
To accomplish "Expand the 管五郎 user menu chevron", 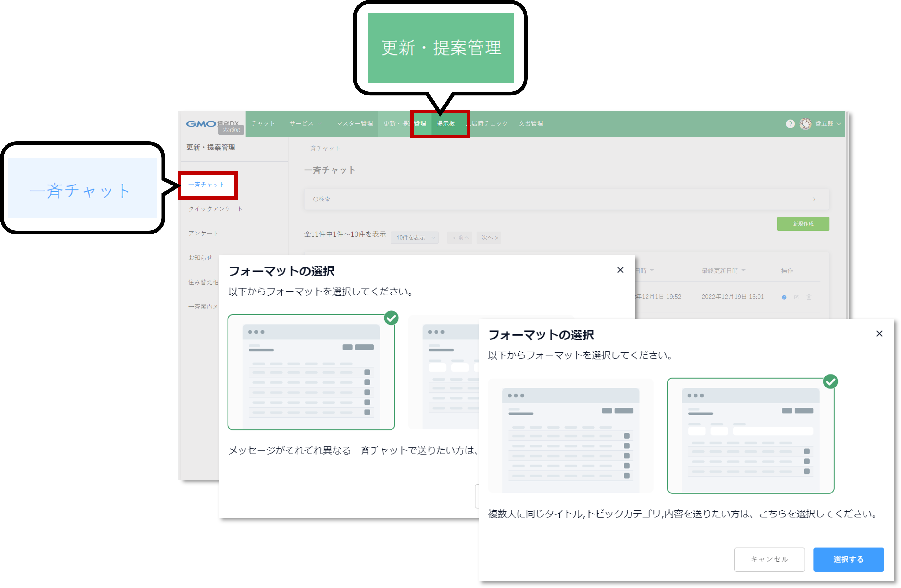I will pyautogui.click(x=839, y=124).
